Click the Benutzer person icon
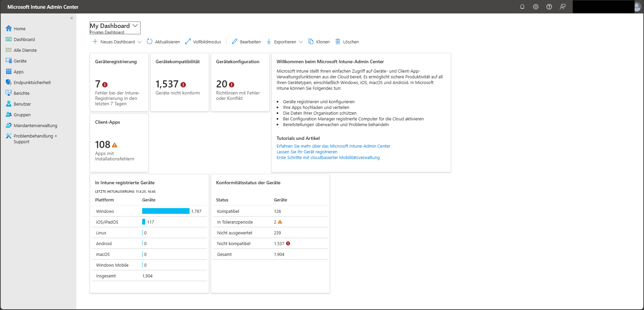The height and width of the screenshot is (310, 644). pos(9,104)
